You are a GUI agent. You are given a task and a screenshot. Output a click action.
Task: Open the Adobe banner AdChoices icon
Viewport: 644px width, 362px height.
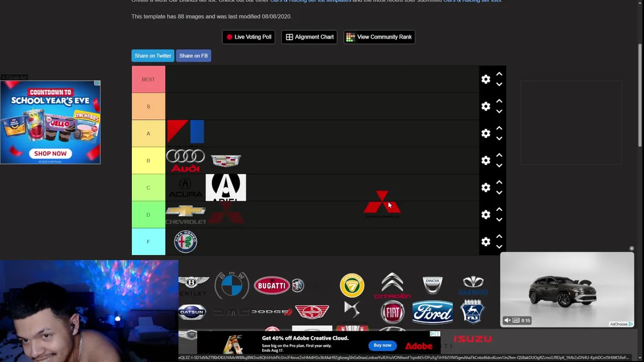tap(433, 334)
